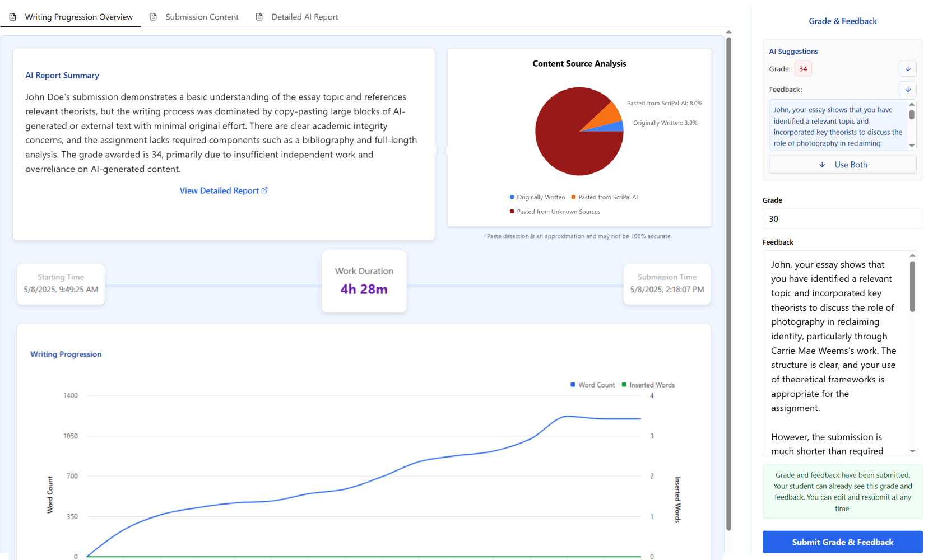
Task: Click the document icon beside Detailed AI Report tab
Action: [259, 17]
